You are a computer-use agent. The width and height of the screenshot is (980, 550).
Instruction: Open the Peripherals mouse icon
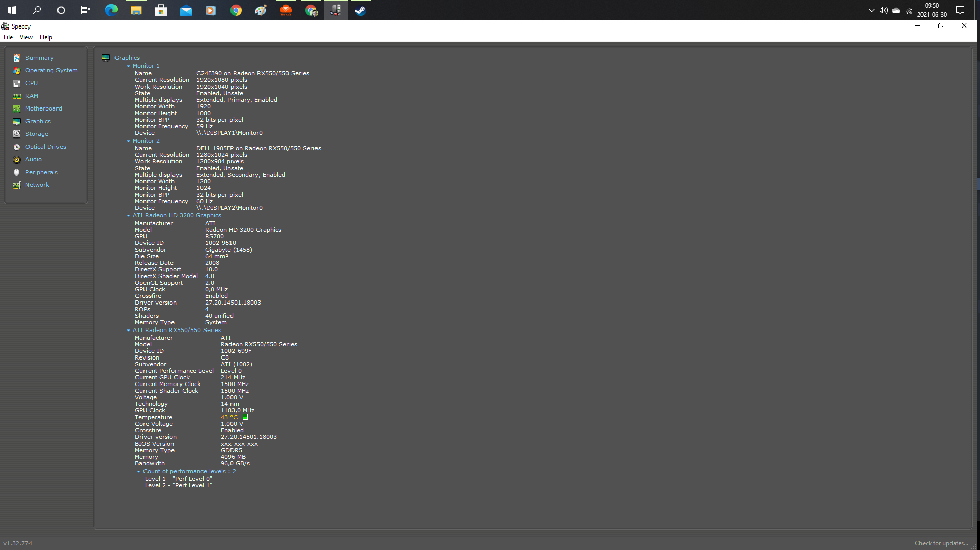tap(17, 173)
